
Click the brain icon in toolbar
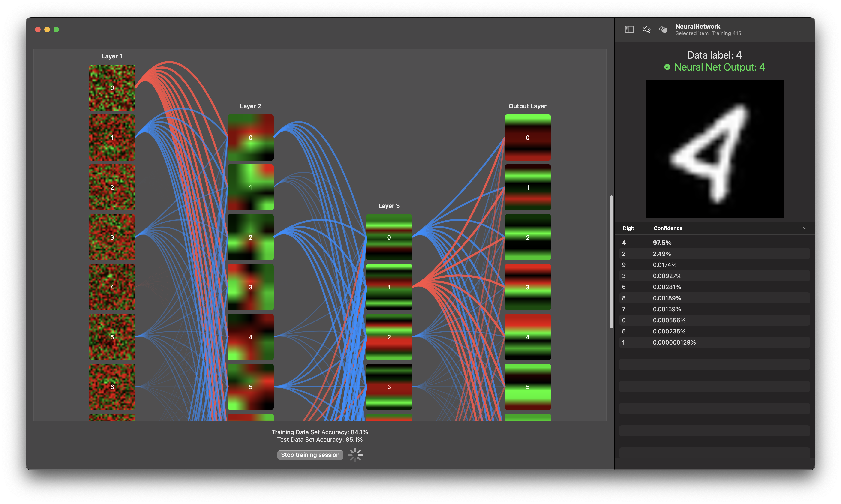[x=646, y=30]
